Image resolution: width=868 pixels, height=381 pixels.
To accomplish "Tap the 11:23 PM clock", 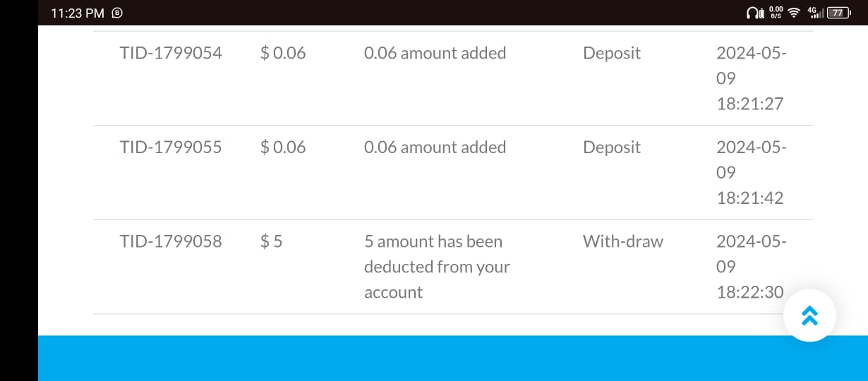I will (78, 13).
